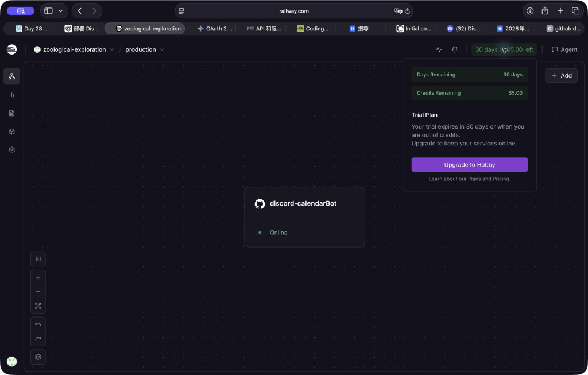Open the Safari share menu

point(545,11)
